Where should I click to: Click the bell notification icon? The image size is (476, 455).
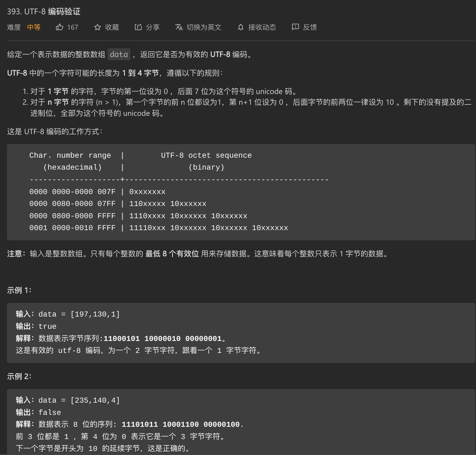[x=240, y=27]
